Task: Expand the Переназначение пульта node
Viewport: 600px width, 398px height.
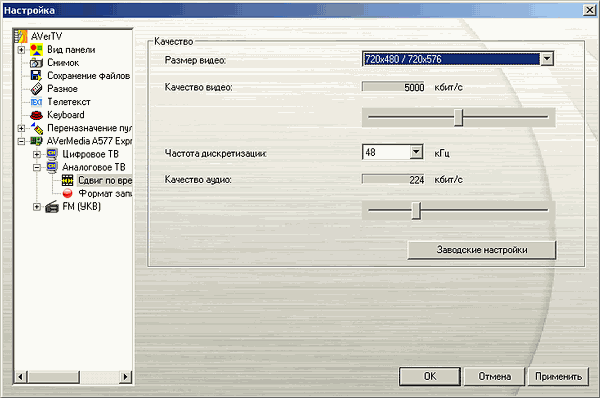Action: tap(21, 128)
